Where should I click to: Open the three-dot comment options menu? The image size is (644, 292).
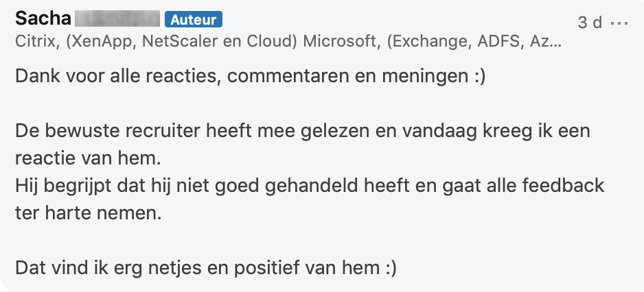[619, 23]
